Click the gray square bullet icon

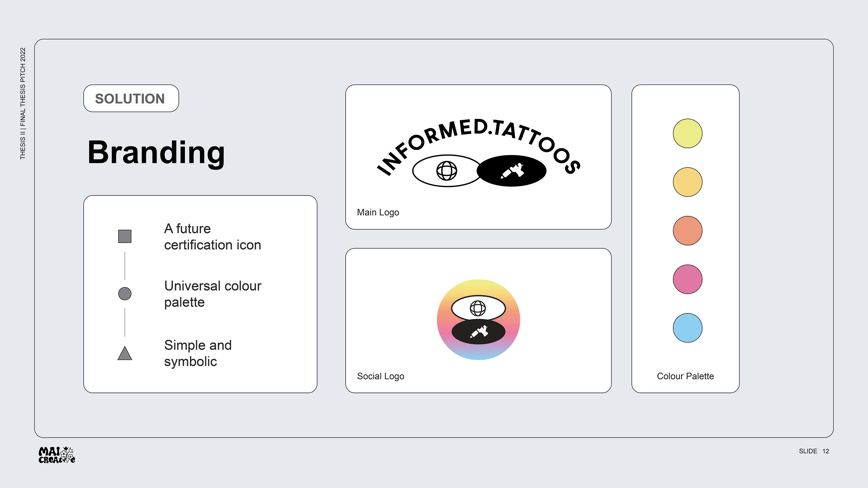[x=125, y=236]
